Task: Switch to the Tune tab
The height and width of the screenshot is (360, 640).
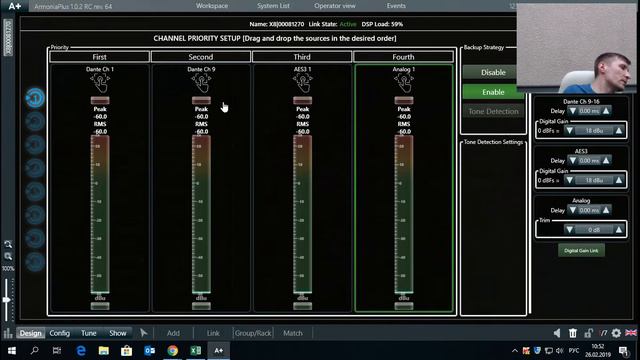Action: [89, 333]
